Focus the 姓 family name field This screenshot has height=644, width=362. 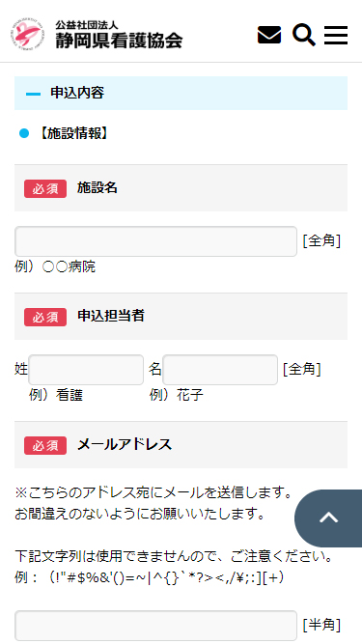(86, 370)
